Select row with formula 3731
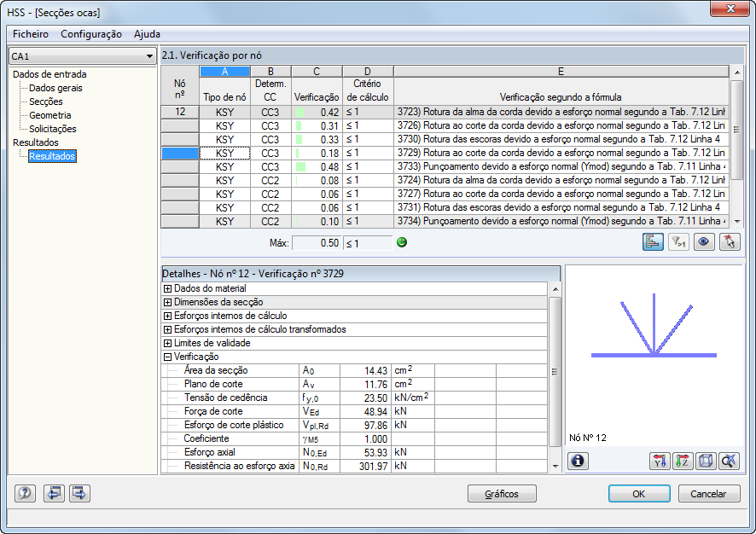This screenshot has width=756, height=534. (x=445, y=208)
